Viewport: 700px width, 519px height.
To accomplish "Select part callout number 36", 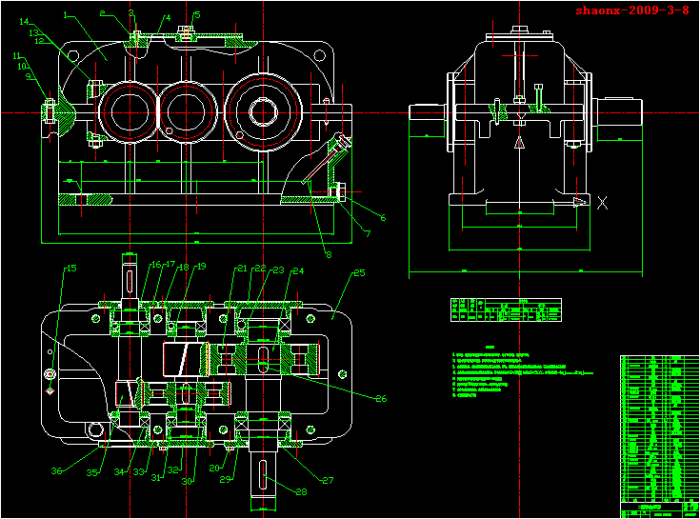I will pyautogui.click(x=57, y=470).
